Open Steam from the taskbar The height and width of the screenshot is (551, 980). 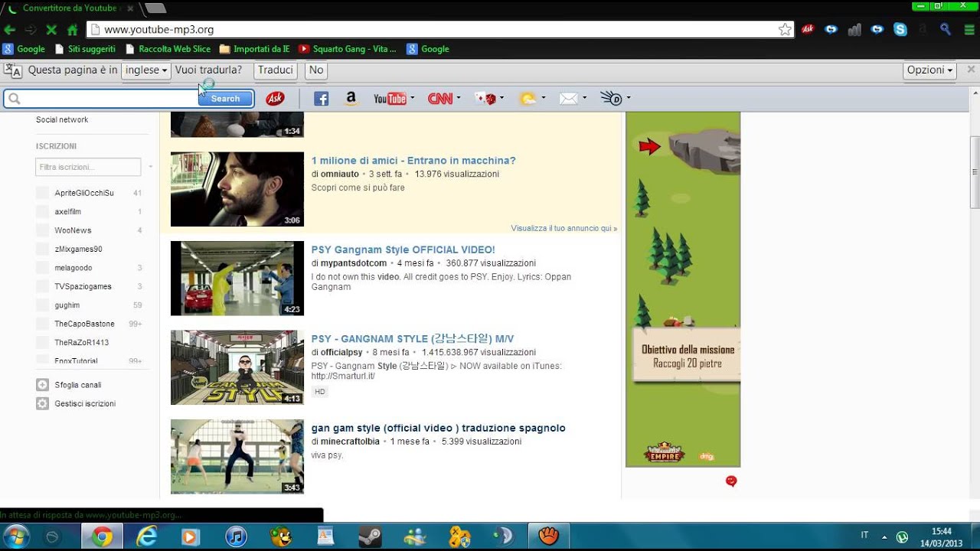[x=370, y=537]
